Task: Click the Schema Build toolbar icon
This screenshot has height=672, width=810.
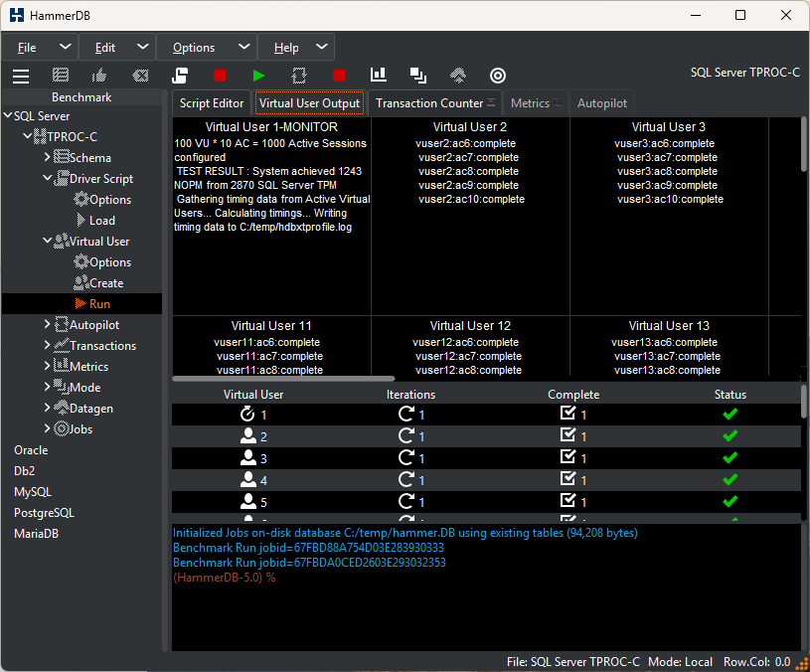Action: 61,76
